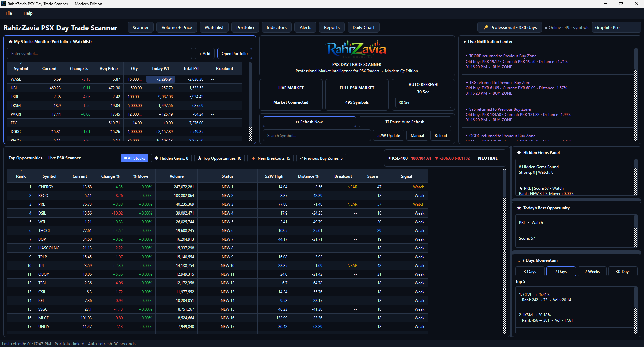Click the WASL row in portfolio
Image resolution: width=644 pixels, height=347 pixels.
click(125, 79)
